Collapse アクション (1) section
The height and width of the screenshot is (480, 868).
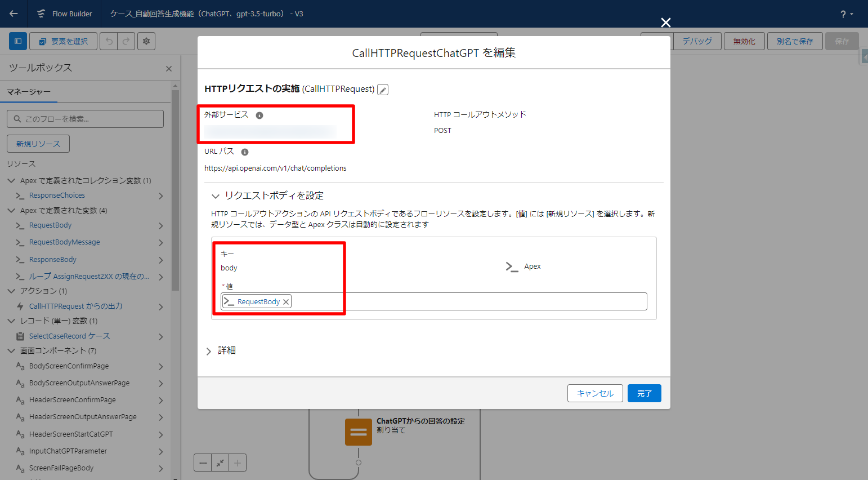pyautogui.click(x=11, y=291)
